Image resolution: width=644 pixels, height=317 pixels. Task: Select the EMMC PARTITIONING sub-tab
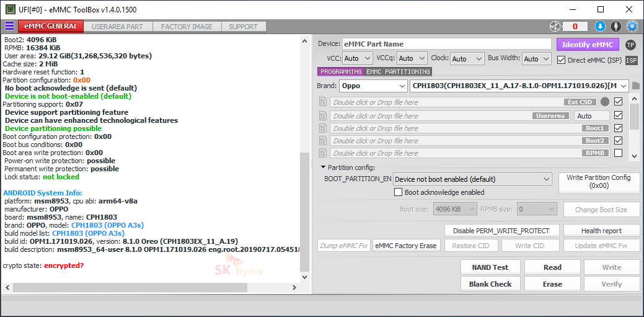[x=398, y=71]
